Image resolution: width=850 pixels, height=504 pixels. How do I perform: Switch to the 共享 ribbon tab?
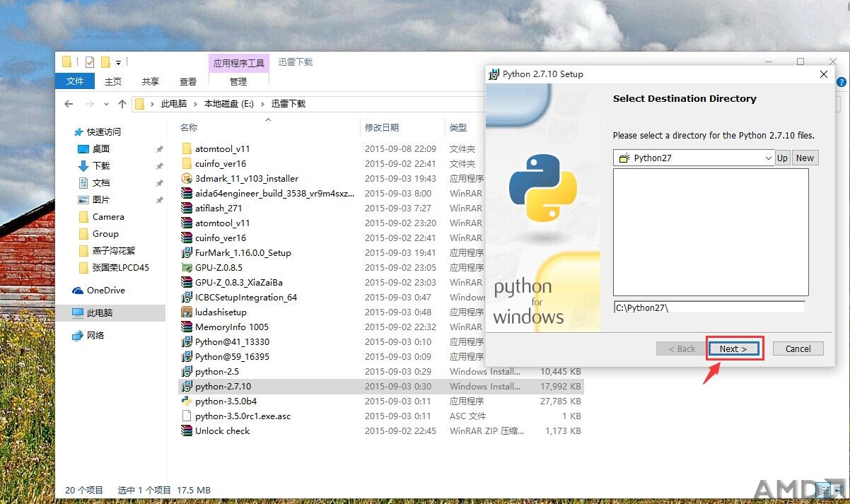click(151, 81)
